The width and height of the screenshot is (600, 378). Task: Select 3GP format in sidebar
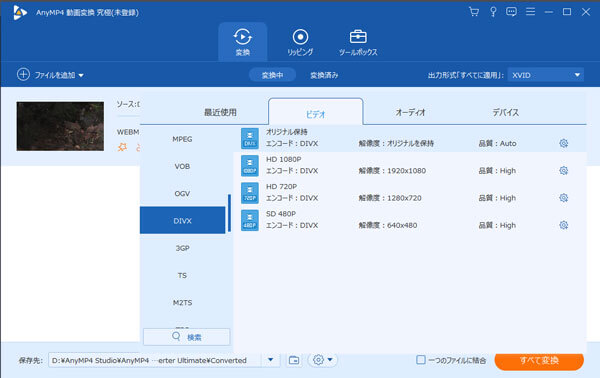(183, 248)
